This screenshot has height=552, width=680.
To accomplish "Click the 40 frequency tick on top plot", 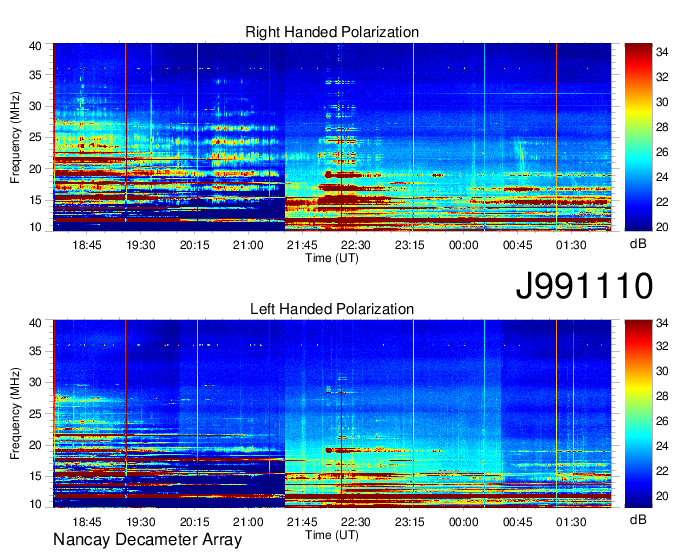I will 35,46.
